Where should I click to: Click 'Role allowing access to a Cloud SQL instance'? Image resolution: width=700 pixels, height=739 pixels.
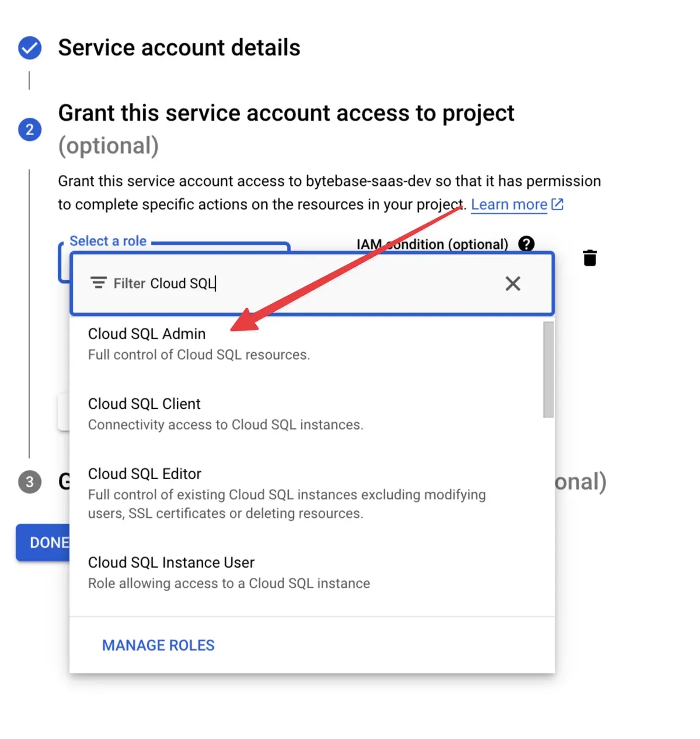(x=229, y=583)
